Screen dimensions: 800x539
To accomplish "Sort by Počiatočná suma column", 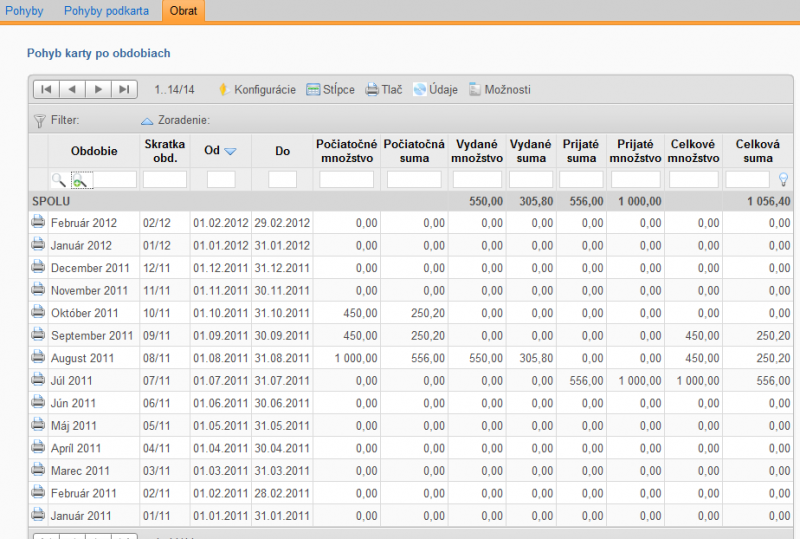I will [414, 151].
